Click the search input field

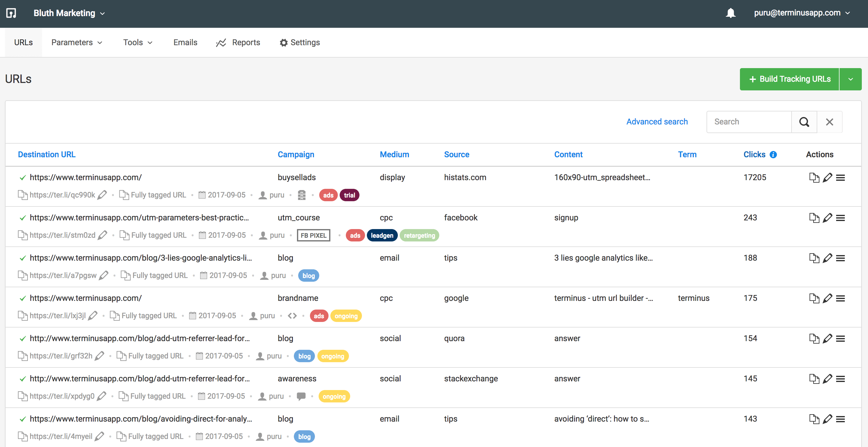(x=750, y=121)
